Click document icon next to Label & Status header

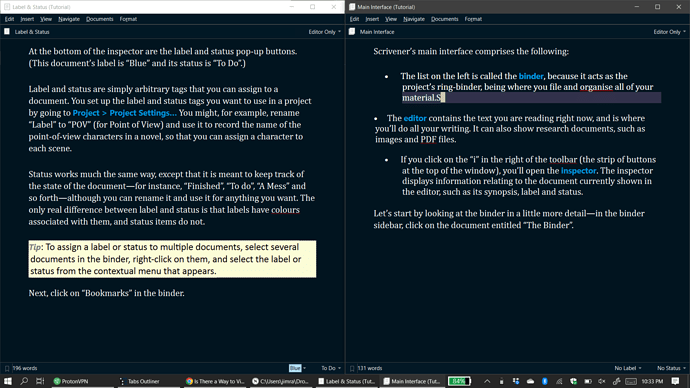tap(7, 32)
